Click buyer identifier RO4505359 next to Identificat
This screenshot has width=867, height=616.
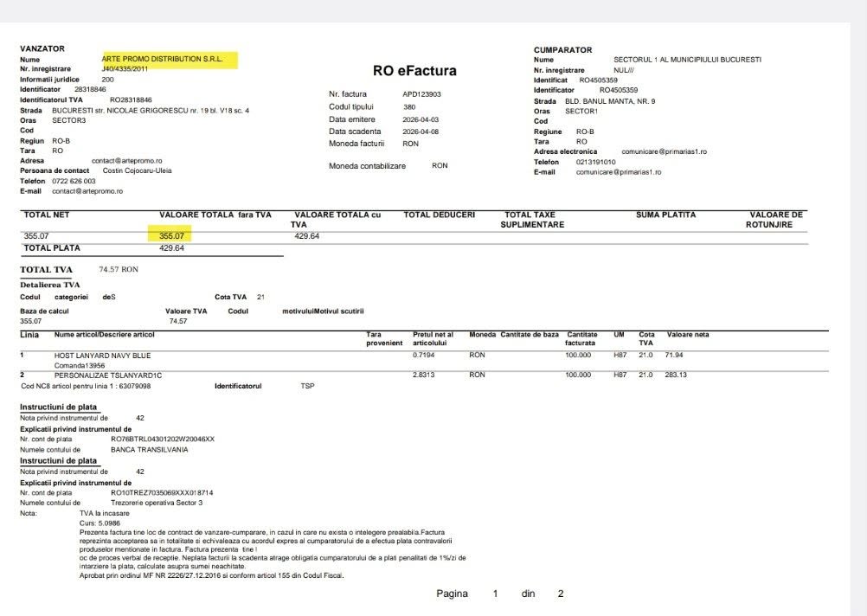[x=598, y=80]
